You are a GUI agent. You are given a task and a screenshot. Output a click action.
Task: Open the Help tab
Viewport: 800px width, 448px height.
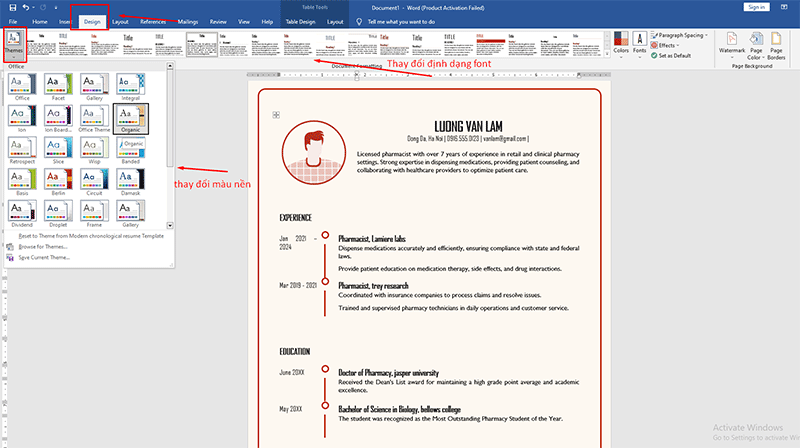[267, 22]
